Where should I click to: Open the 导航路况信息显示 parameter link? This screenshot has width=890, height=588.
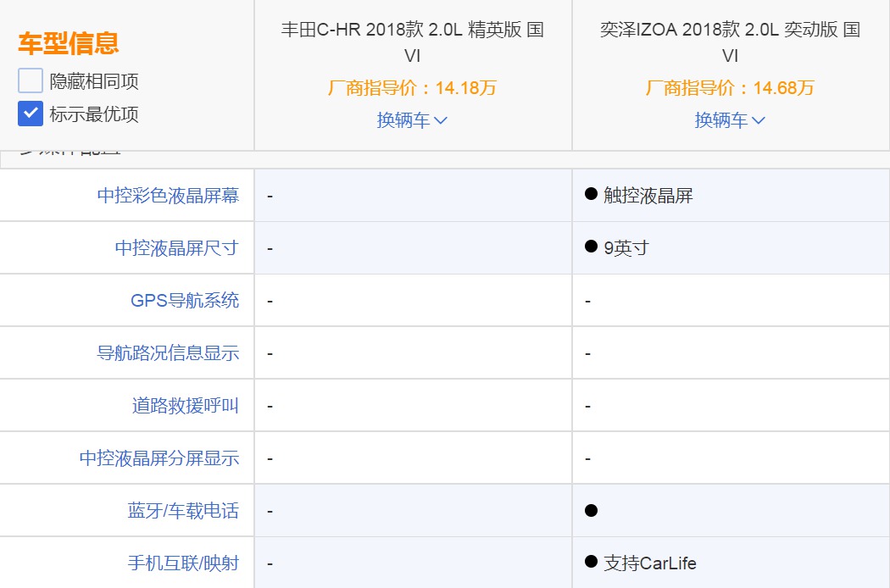click(168, 353)
